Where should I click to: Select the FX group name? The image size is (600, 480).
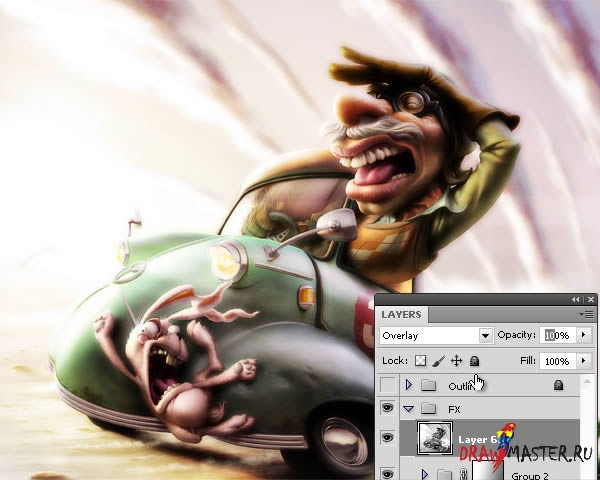click(454, 410)
